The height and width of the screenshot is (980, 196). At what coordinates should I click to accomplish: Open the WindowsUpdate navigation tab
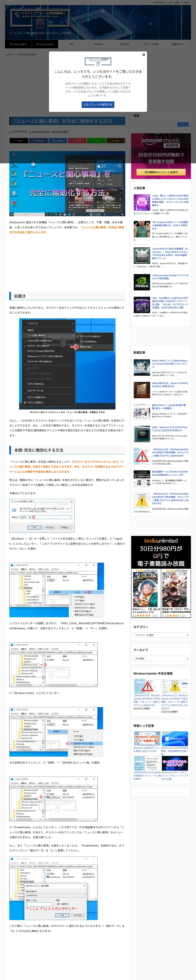(x=45, y=44)
